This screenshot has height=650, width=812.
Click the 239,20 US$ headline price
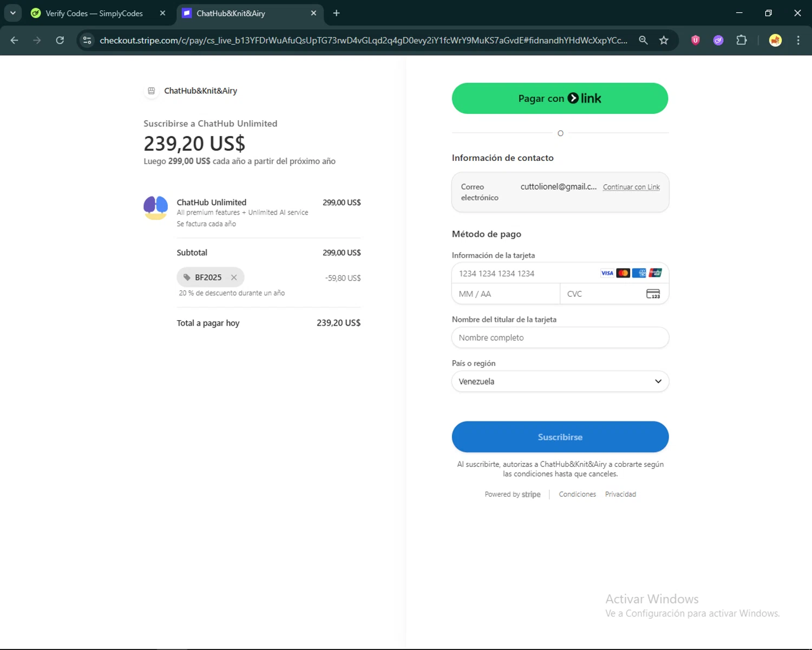coord(194,144)
